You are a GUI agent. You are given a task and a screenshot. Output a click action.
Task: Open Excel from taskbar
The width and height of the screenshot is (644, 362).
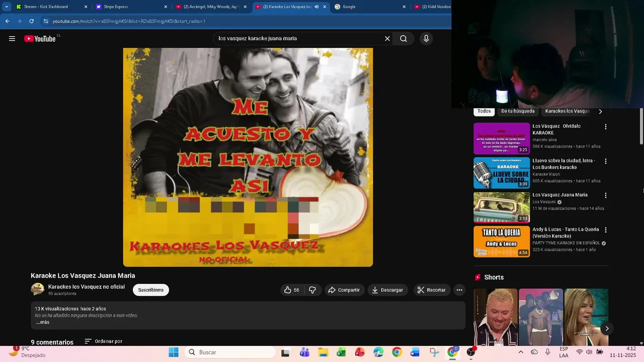point(341,352)
